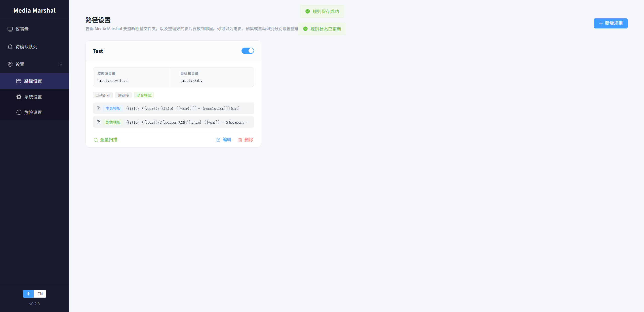This screenshot has height=312, width=644.
Task: Click the check icon in 规则状态已更新 toast
Action: (x=305, y=29)
